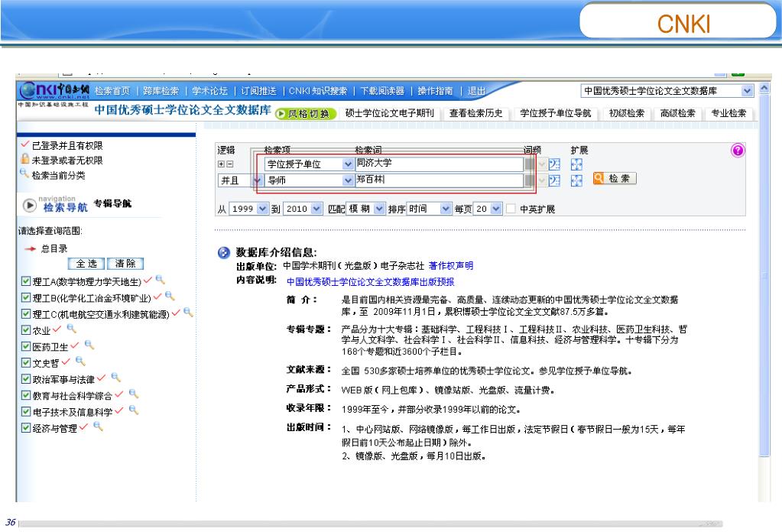Enable the 中英扩展 checkbox
Screen dimensions: 782x532
click(x=511, y=209)
